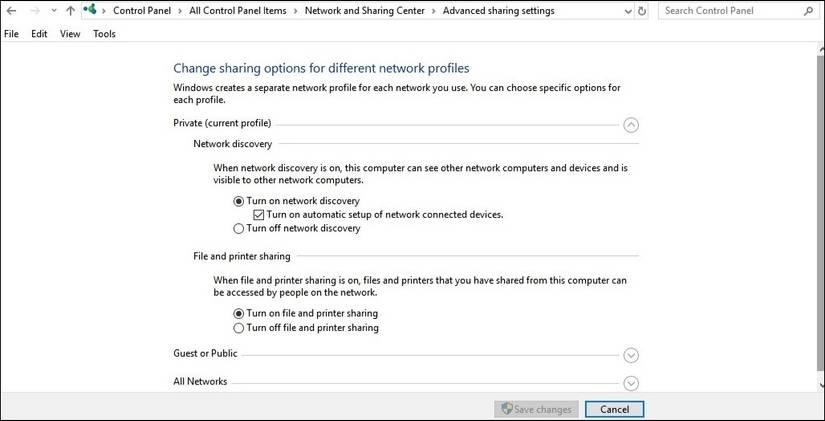Open the recent locations dropdown arrow
The width and height of the screenshot is (825, 421).
pos(53,11)
